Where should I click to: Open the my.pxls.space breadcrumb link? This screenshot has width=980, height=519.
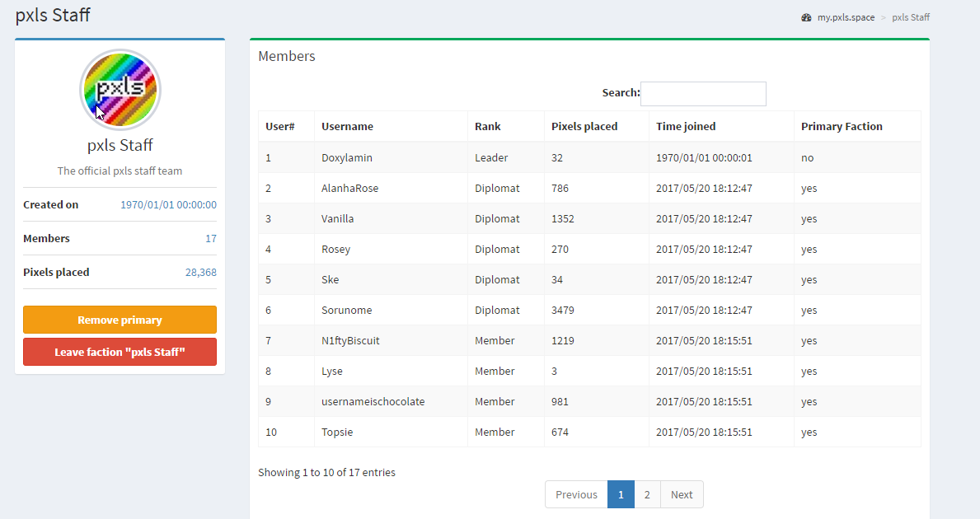(x=846, y=17)
